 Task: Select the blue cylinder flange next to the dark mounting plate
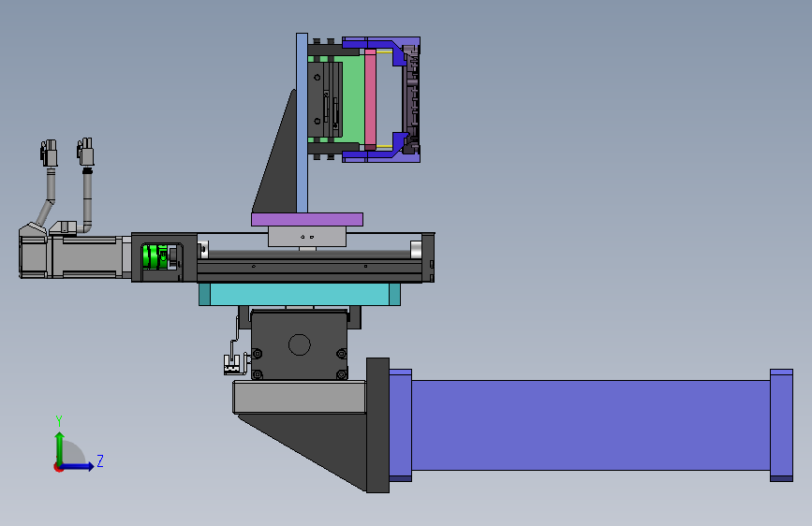pyautogui.click(x=400, y=425)
